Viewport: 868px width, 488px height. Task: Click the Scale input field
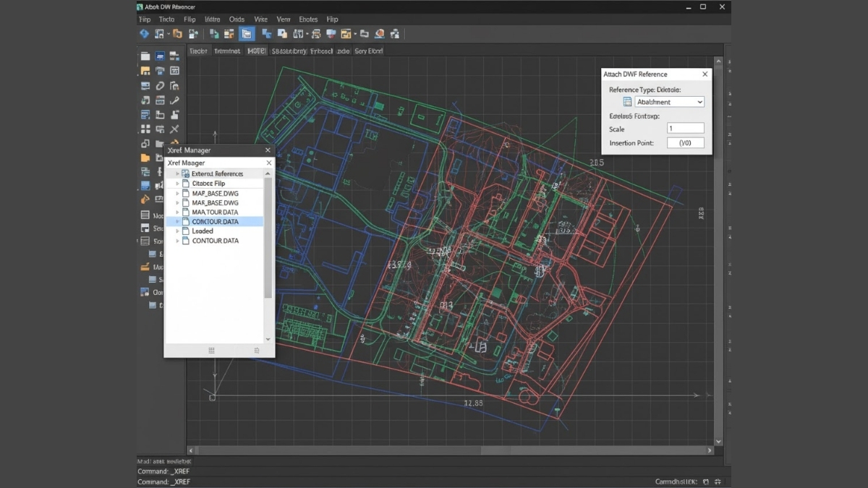[684, 128]
